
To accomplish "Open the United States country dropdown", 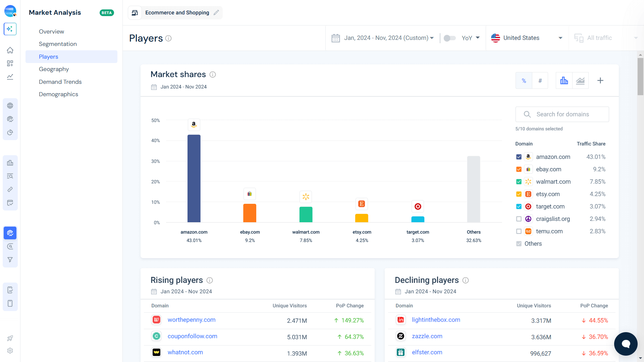I will pos(527,38).
